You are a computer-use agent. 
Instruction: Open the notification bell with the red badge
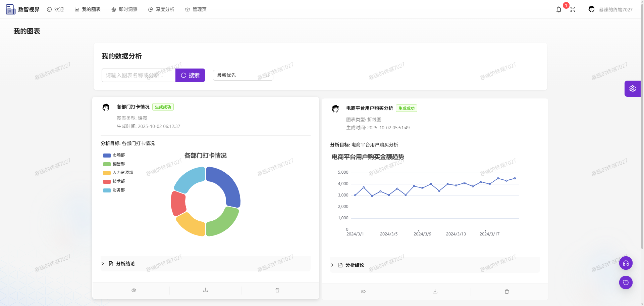(x=558, y=9)
